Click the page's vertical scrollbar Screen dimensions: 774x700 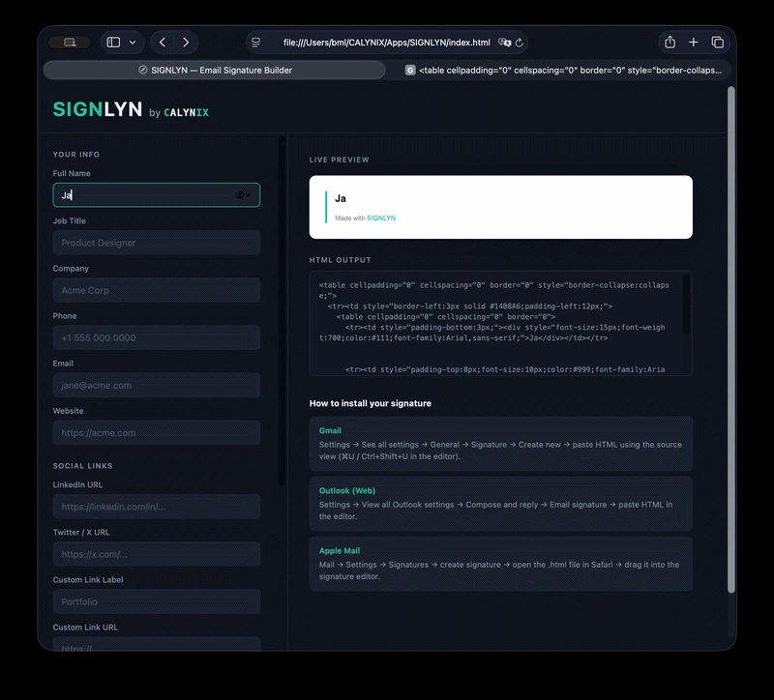tap(731, 340)
